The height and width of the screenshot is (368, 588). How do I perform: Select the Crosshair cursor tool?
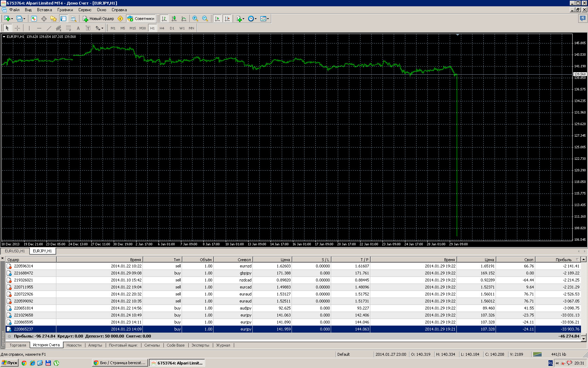tap(17, 28)
